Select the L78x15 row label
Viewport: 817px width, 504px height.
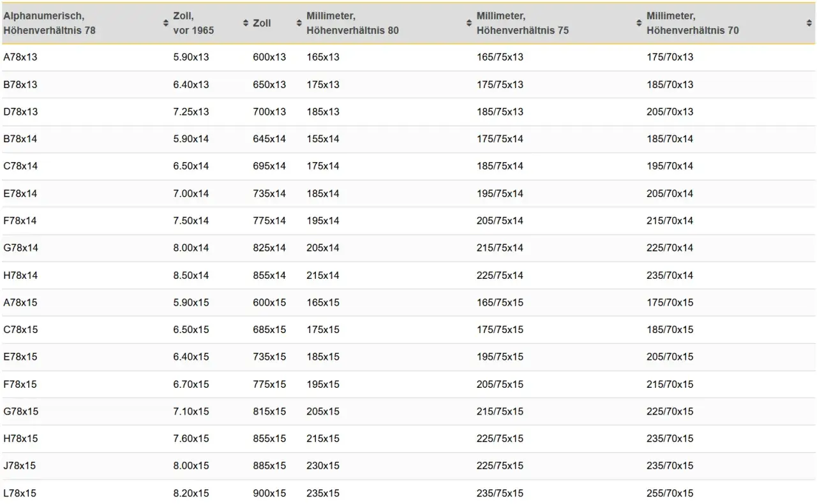click(20, 493)
